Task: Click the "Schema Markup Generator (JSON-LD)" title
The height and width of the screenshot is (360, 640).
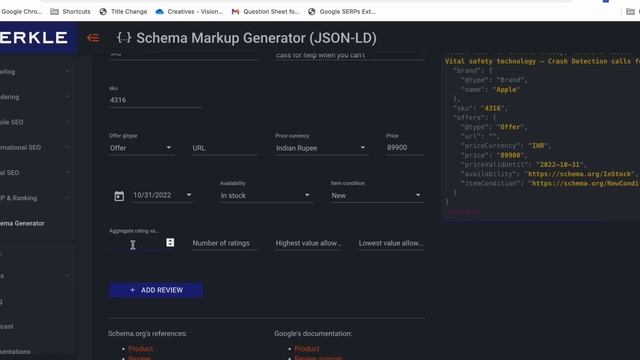Action: click(256, 38)
